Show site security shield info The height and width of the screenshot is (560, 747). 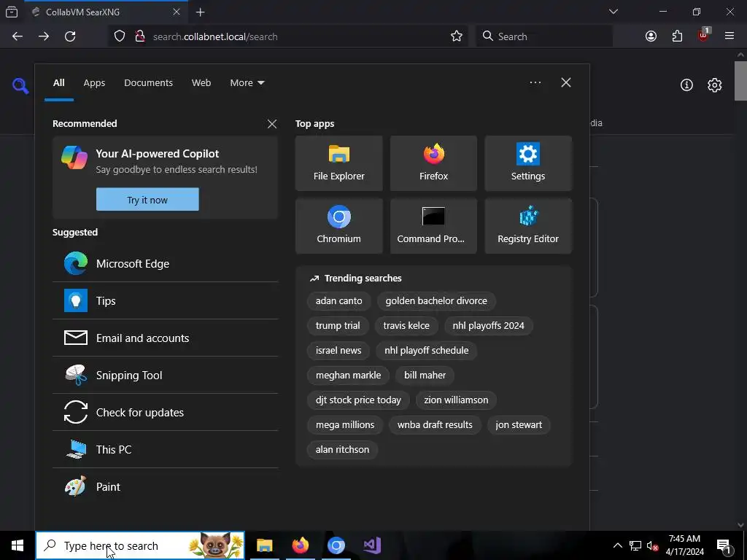(x=120, y=36)
